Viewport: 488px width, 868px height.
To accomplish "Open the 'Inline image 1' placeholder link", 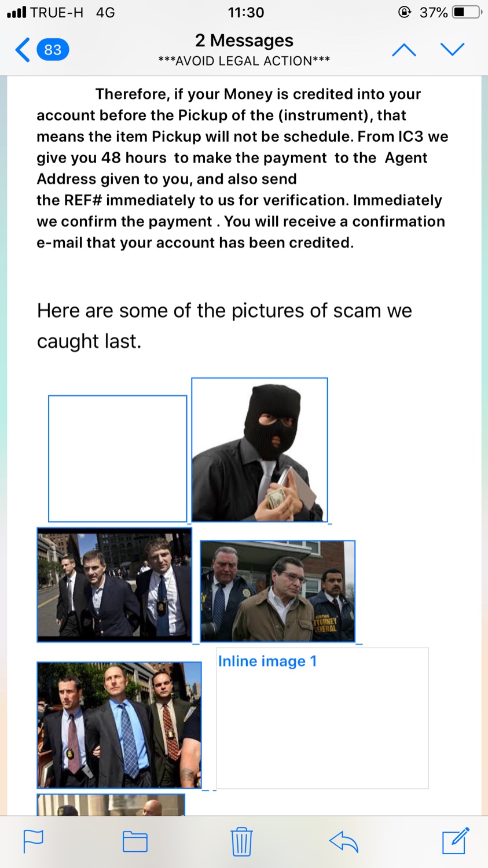I will (x=267, y=661).
